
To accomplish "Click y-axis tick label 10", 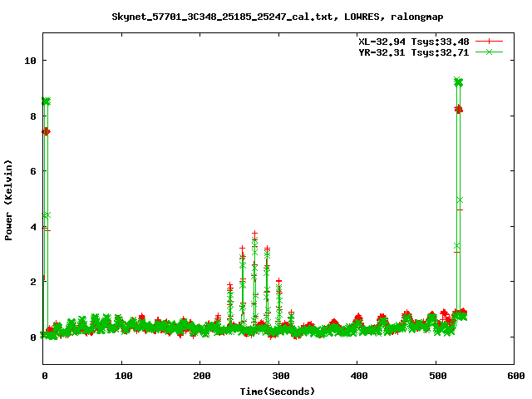I will click(30, 61).
